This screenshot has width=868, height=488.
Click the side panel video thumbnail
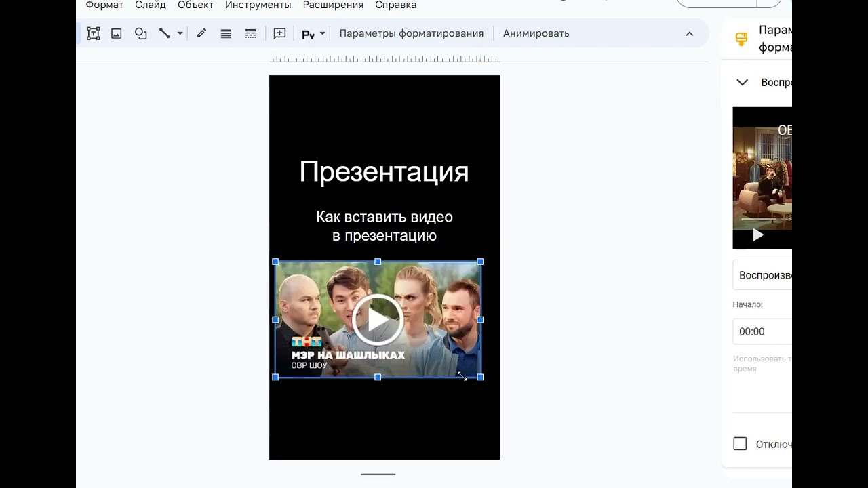762,178
